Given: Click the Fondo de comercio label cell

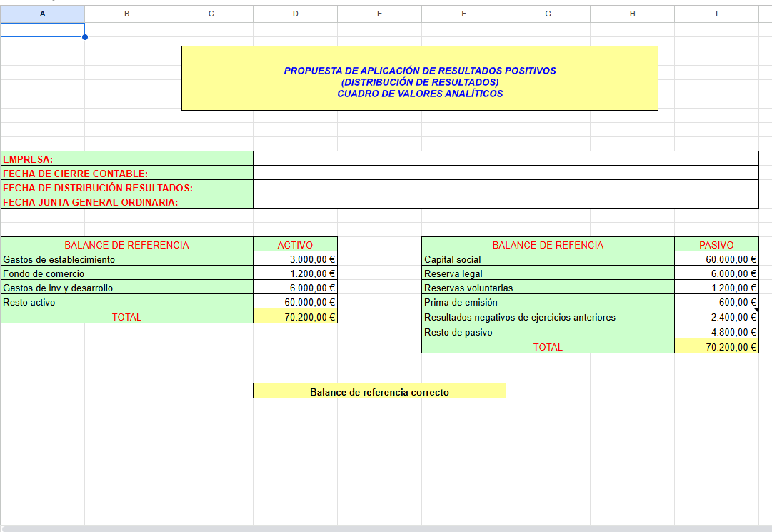Looking at the screenshot, I should tap(126, 273).
